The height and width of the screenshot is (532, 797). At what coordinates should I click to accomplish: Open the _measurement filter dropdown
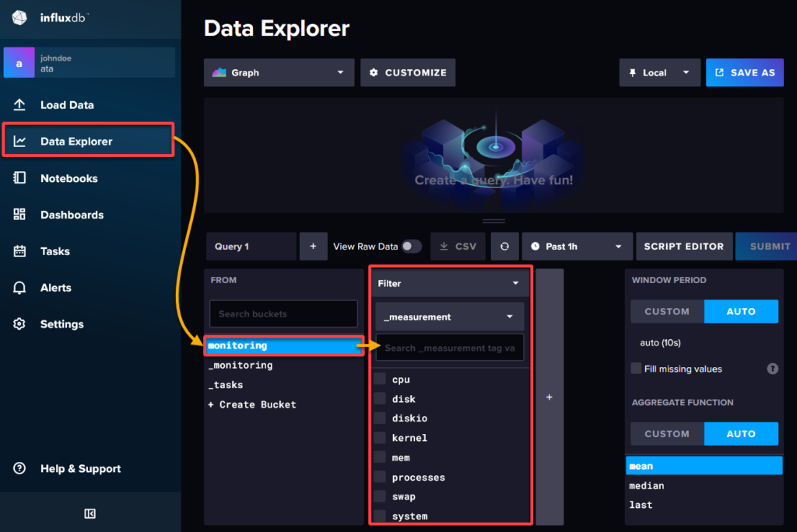pos(450,317)
